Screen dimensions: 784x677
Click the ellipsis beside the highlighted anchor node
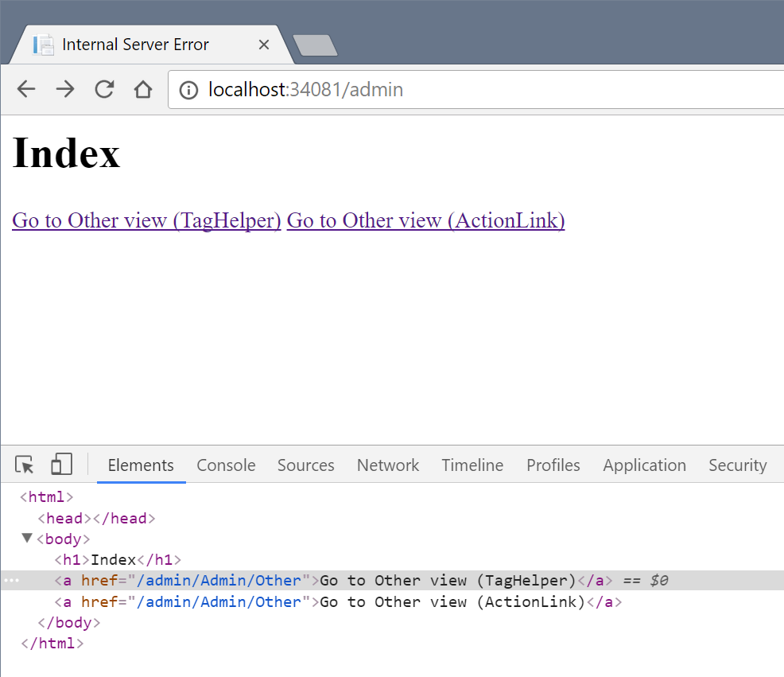[11, 581]
